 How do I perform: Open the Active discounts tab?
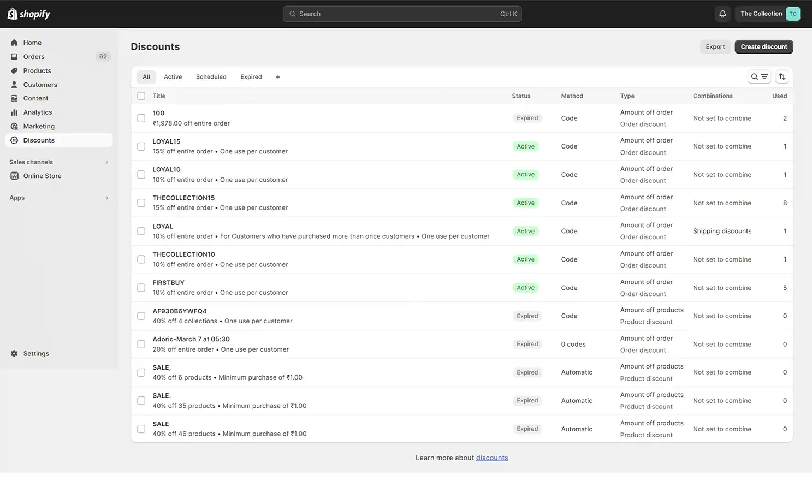(x=173, y=76)
